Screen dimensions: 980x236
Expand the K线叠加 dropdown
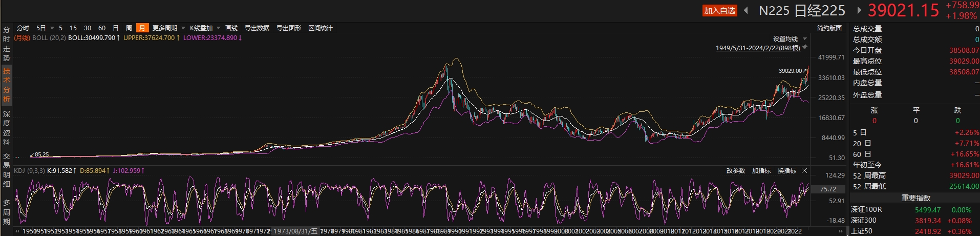pyautogui.click(x=204, y=28)
